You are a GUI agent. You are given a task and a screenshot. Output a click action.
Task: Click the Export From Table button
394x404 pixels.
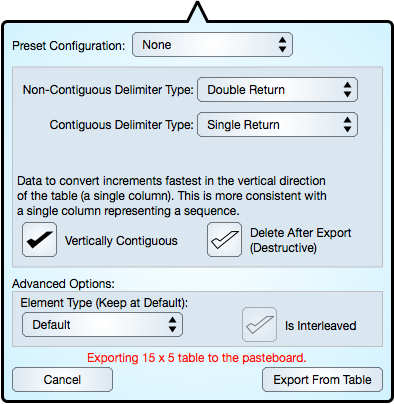click(322, 380)
